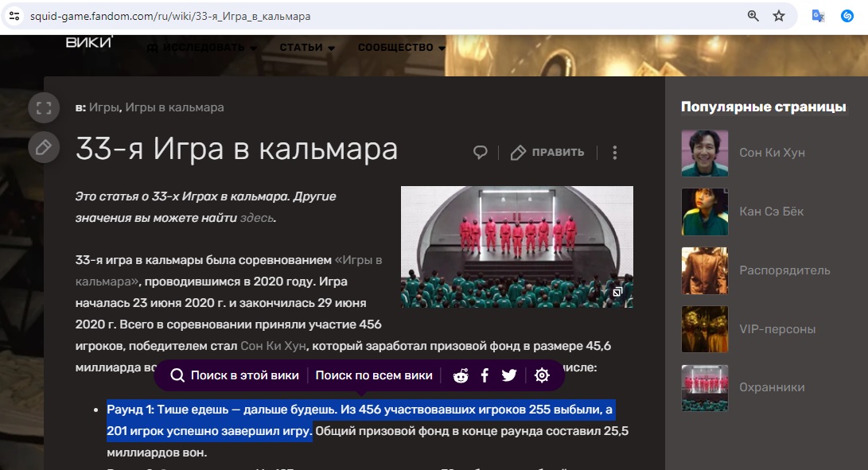The image size is (868, 470).
Task: Enlarge image via the expand icon
Action: coord(617,292)
